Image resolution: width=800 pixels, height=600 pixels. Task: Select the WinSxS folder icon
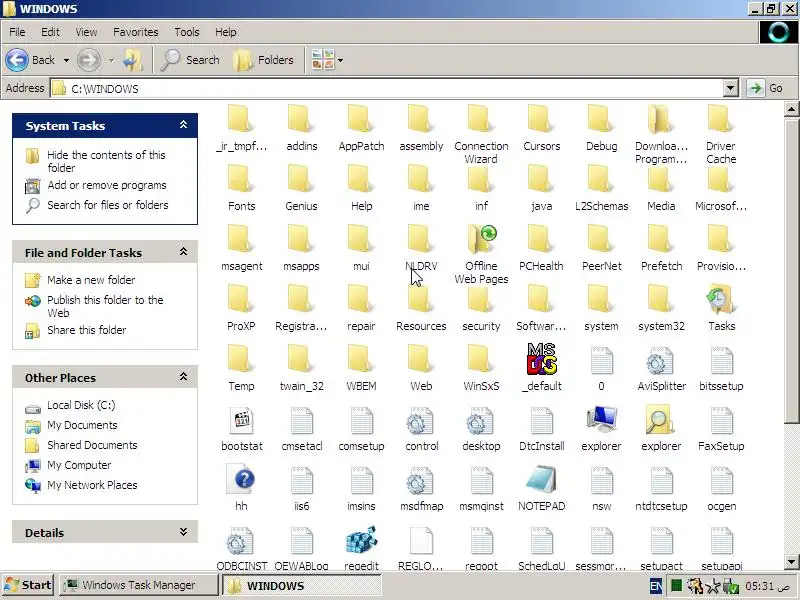(481, 360)
